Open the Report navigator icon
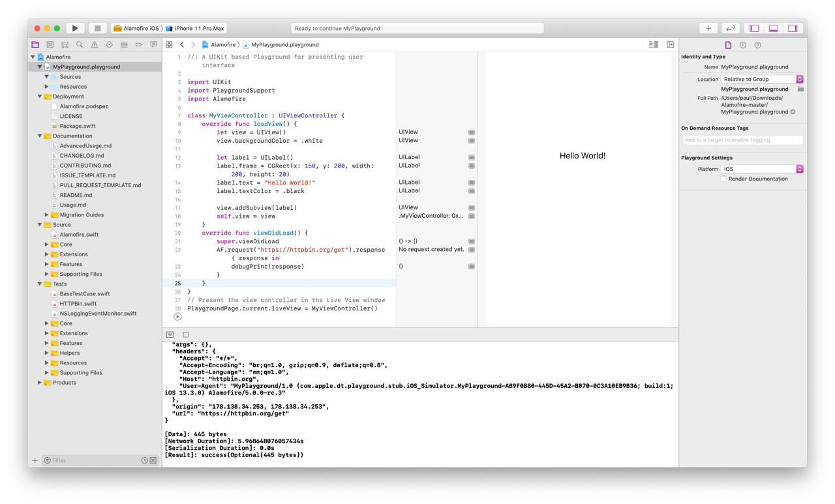The width and height of the screenshot is (835, 504). pos(153,44)
